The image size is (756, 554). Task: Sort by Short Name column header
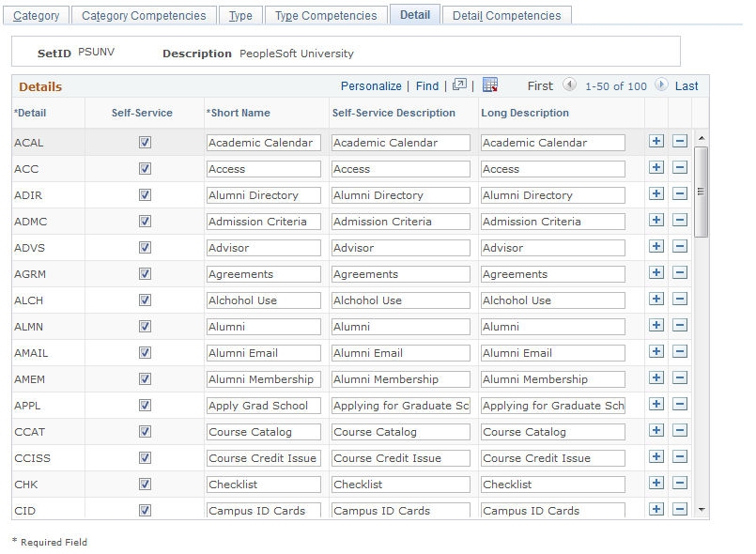[x=239, y=113]
